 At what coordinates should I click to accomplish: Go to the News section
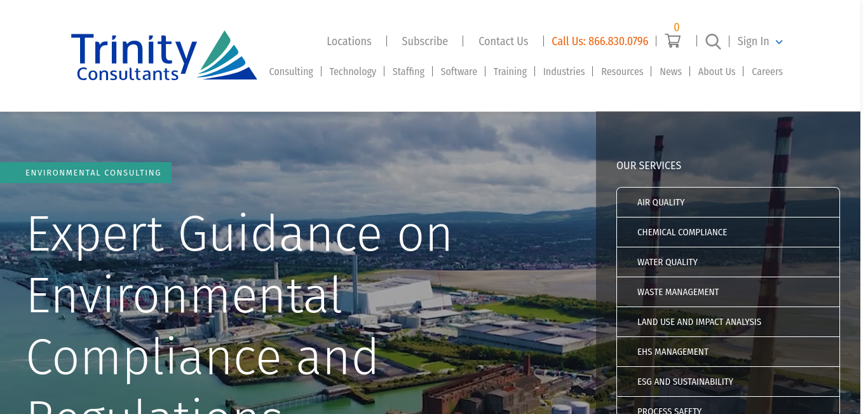coord(670,71)
